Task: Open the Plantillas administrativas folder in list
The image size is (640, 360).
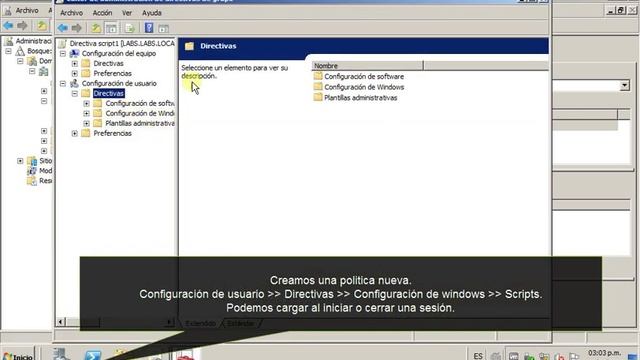Action: tap(360, 98)
